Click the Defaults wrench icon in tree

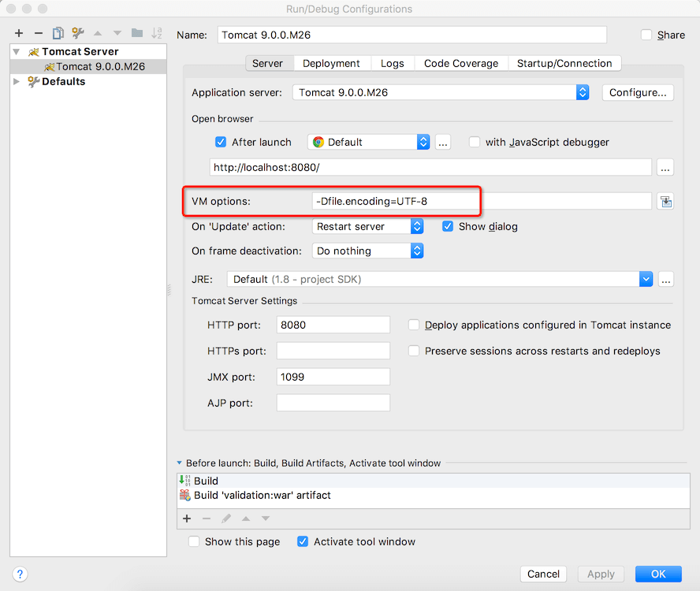(33, 81)
